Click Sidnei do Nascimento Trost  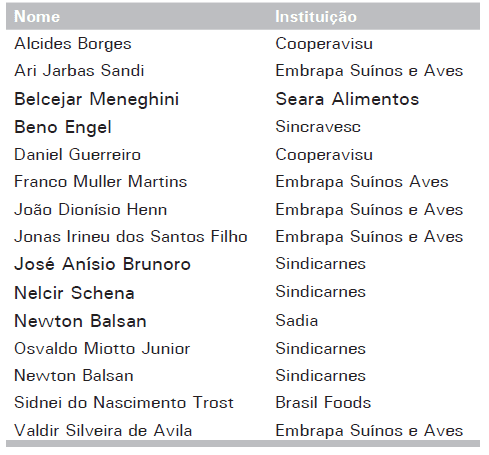(124, 402)
